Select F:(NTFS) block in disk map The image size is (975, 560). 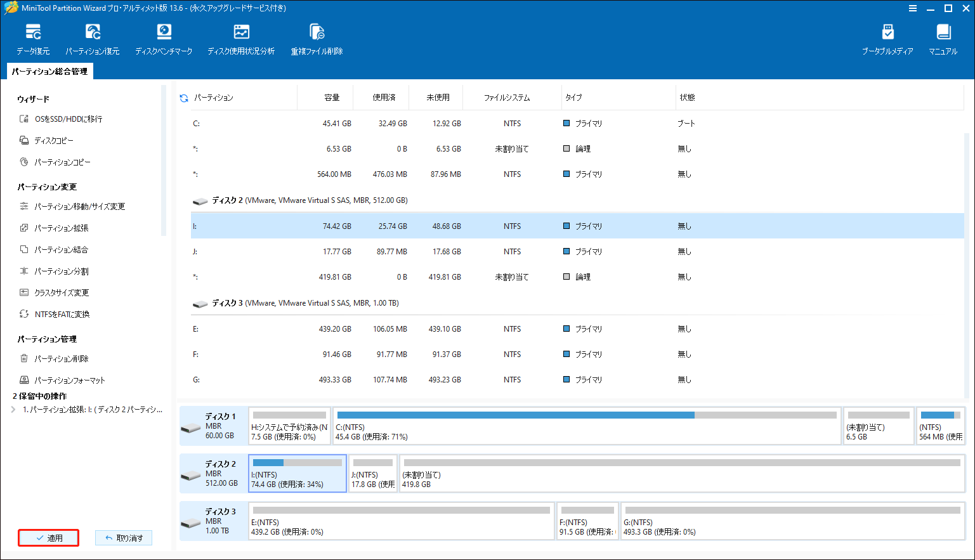point(587,521)
